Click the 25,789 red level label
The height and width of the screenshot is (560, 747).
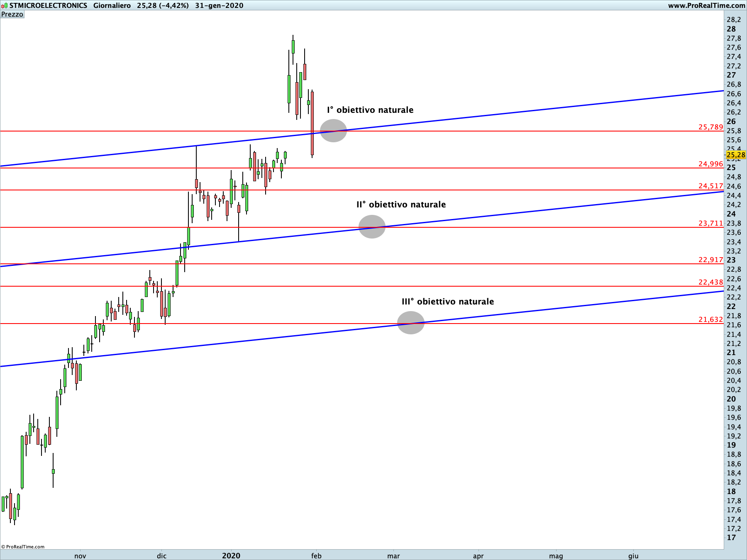tap(710, 127)
